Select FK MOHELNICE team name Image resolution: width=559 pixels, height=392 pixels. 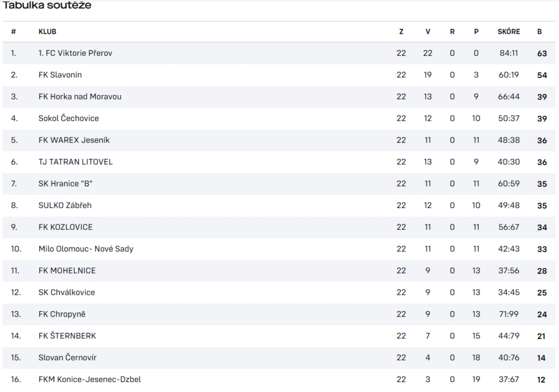click(67, 271)
